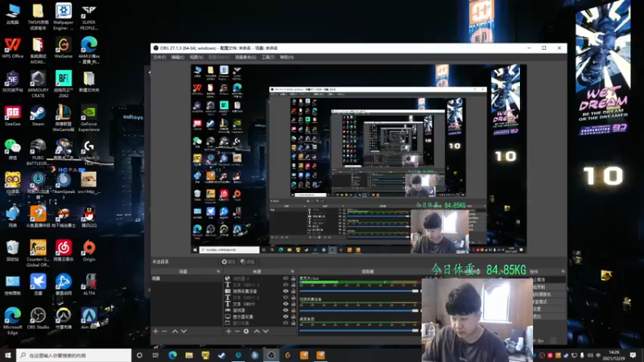Open the 视图(V) menu in OBS
The image size is (644, 362).
pos(196,57)
